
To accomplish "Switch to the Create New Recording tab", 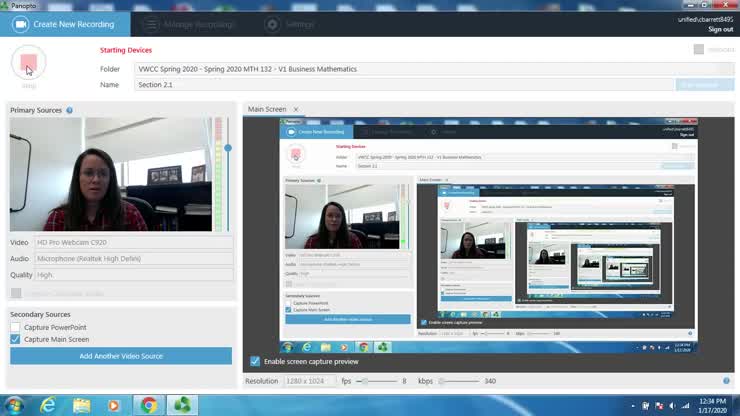I will click(65, 24).
